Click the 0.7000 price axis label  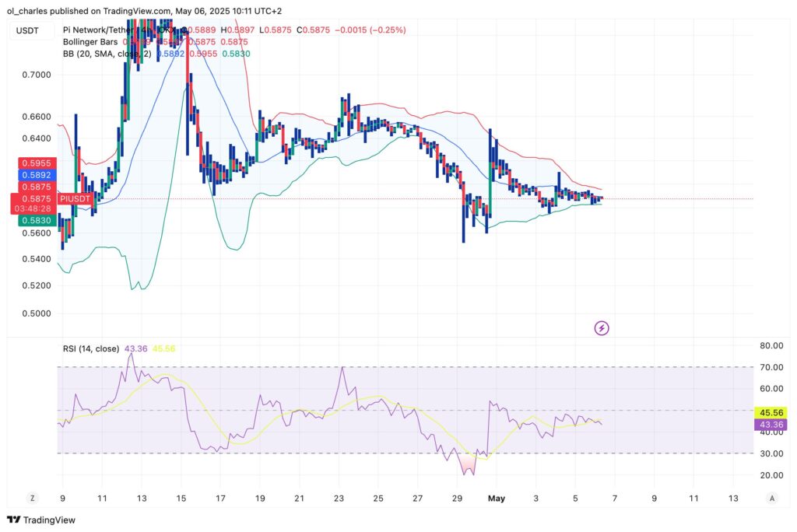pyautogui.click(x=37, y=75)
